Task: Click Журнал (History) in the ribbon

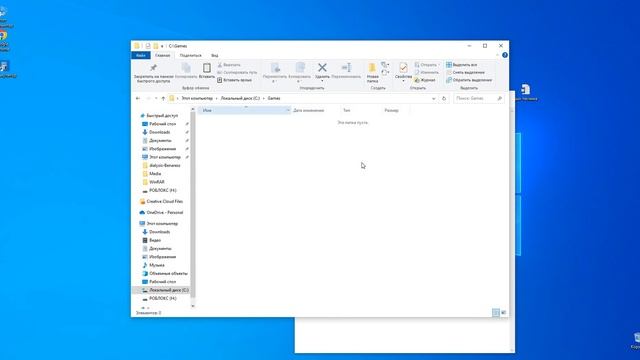Action: click(x=424, y=80)
